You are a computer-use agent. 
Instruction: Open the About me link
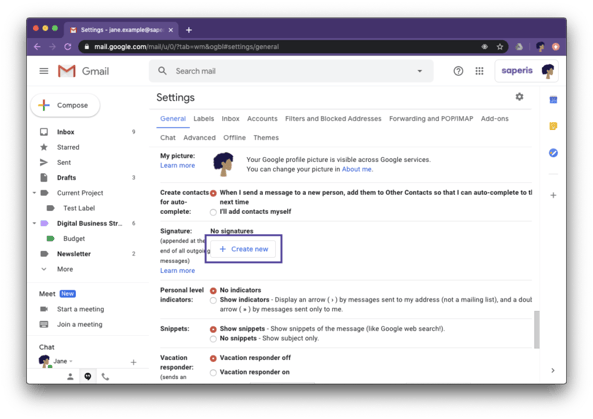357,169
